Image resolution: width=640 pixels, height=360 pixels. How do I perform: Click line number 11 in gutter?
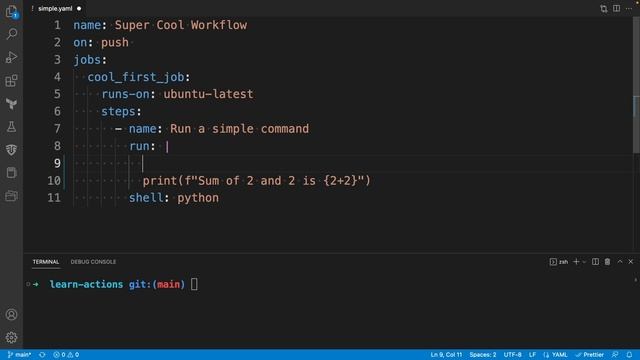tap(54, 198)
